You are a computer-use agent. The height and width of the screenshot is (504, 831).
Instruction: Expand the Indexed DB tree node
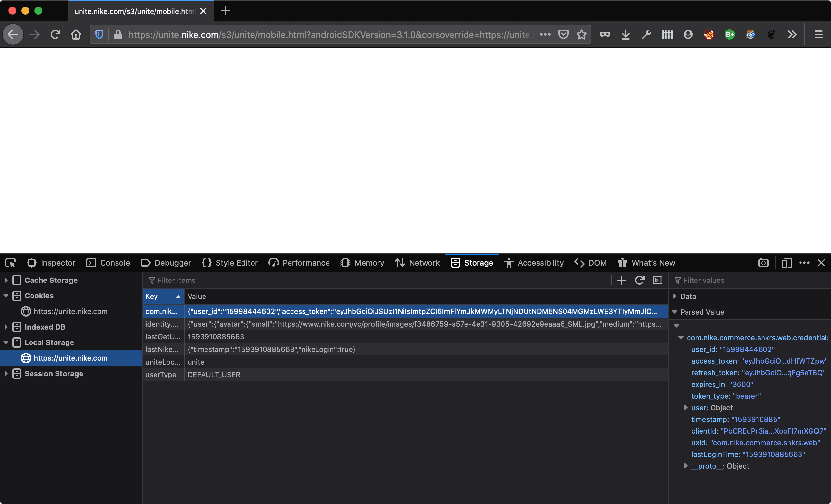click(x=6, y=327)
